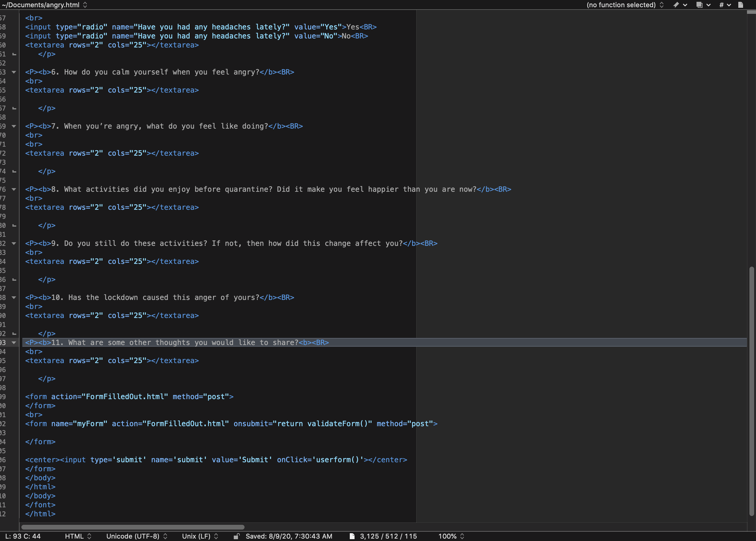This screenshot has height=541, width=756.
Task: Collapse fold triangle at question 6 line
Action: point(14,72)
